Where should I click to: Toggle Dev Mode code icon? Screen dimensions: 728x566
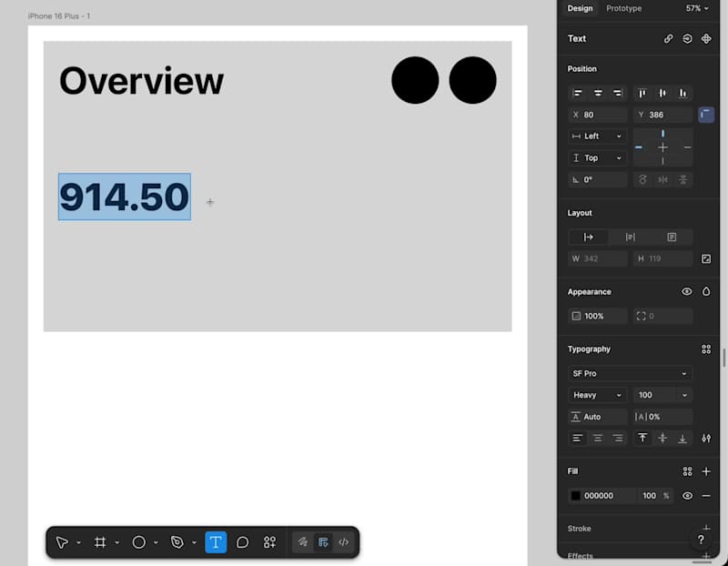point(344,541)
